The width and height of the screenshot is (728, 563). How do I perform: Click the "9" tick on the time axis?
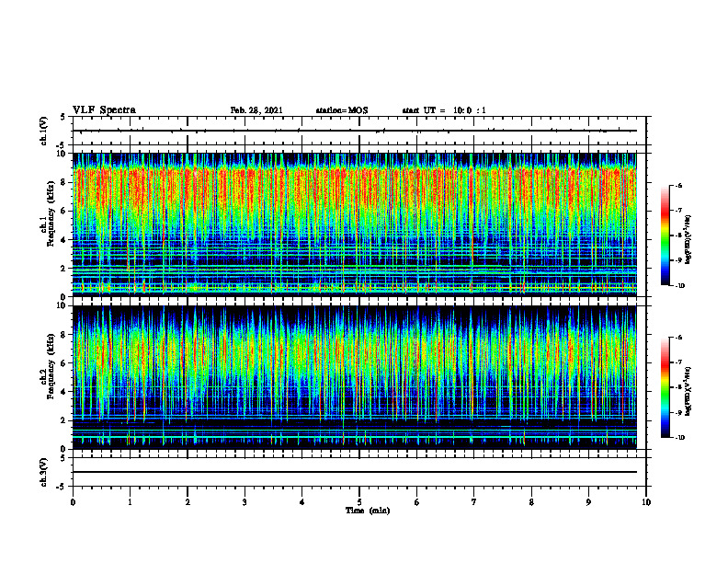pyautogui.click(x=588, y=502)
